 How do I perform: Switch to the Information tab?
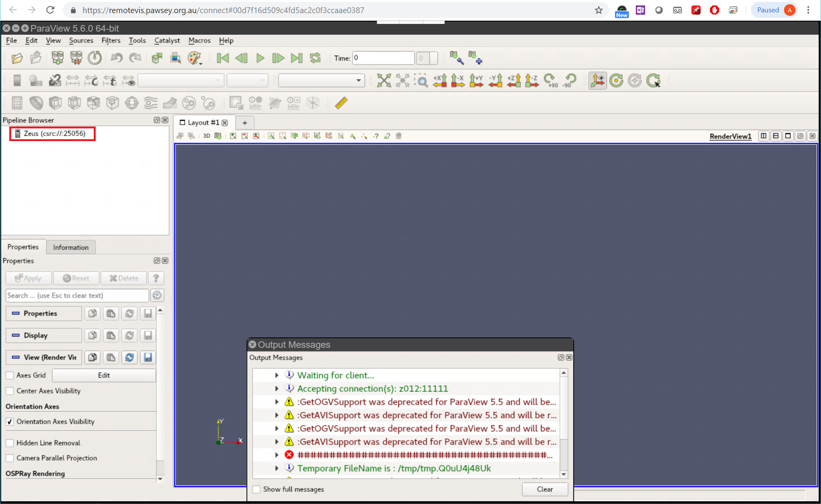[x=71, y=247]
